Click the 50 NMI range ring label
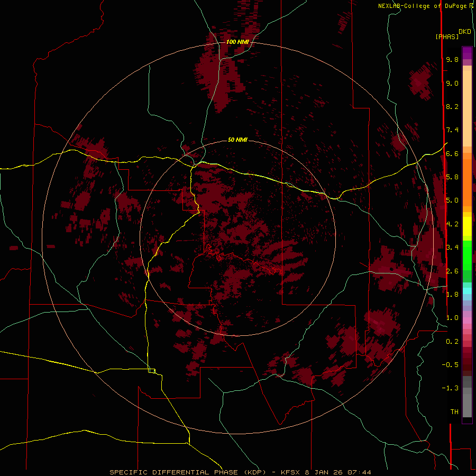This screenshot has height=476, width=476. [237, 140]
